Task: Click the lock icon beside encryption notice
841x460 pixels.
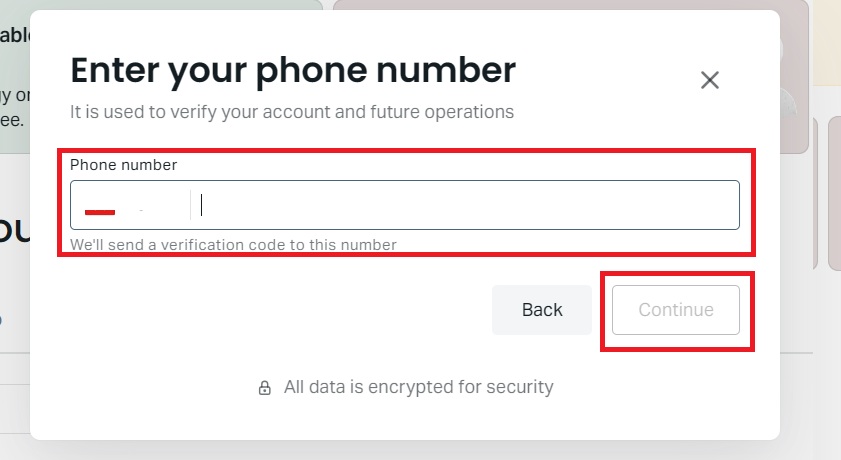Action: [x=265, y=387]
